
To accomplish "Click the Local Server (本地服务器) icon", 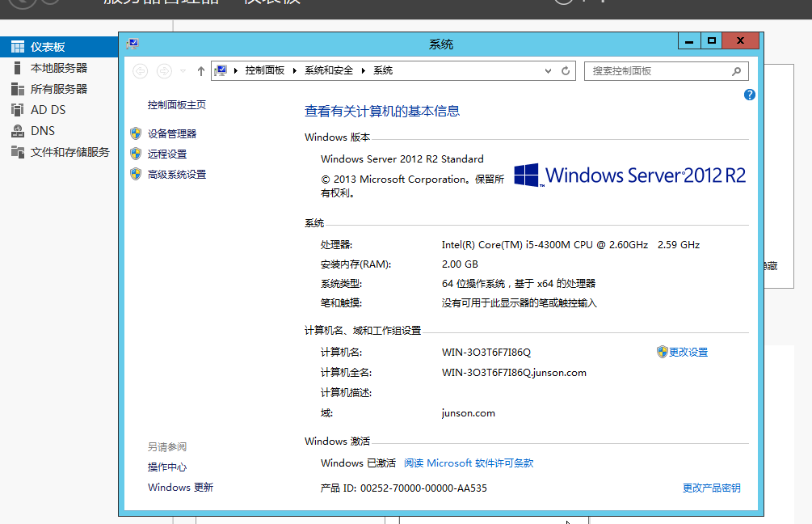I will [18, 68].
